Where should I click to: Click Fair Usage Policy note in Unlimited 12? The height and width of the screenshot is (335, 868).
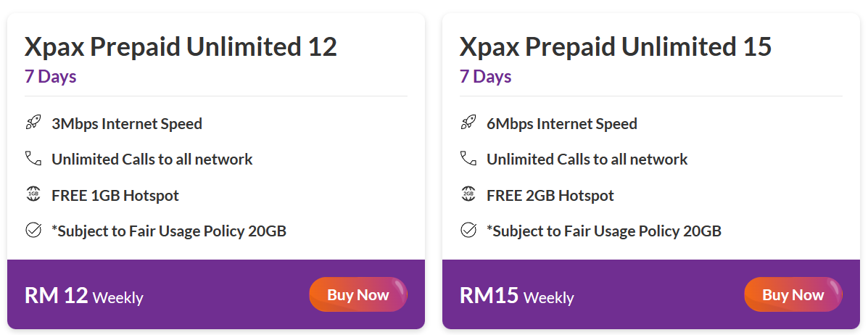click(169, 231)
